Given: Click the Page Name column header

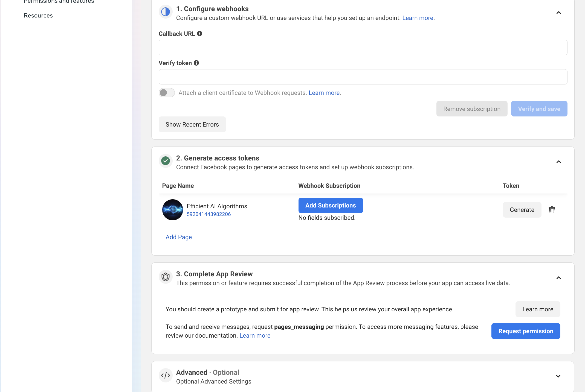Looking at the screenshot, I should coord(178,186).
